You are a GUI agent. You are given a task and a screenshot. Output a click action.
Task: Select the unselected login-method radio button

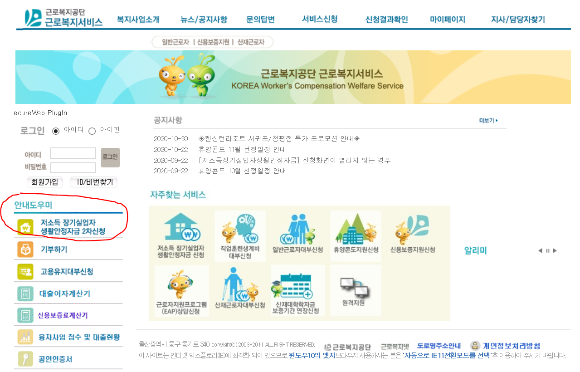click(x=92, y=131)
